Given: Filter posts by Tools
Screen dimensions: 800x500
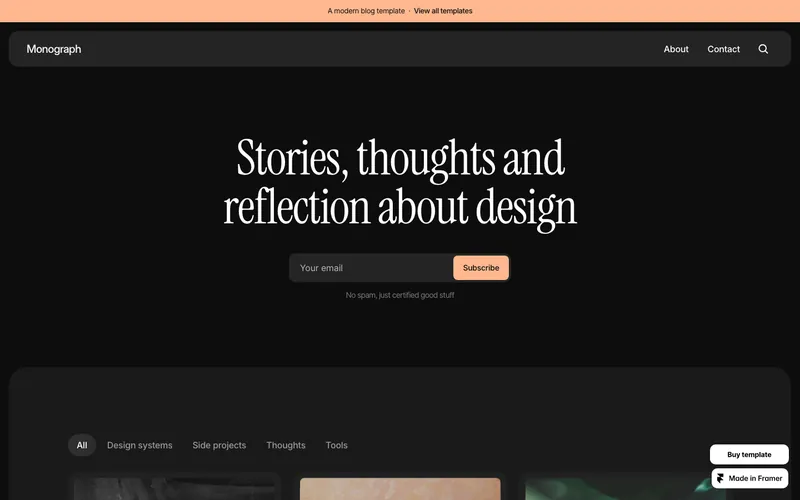Looking at the screenshot, I should pyautogui.click(x=336, y=445).
